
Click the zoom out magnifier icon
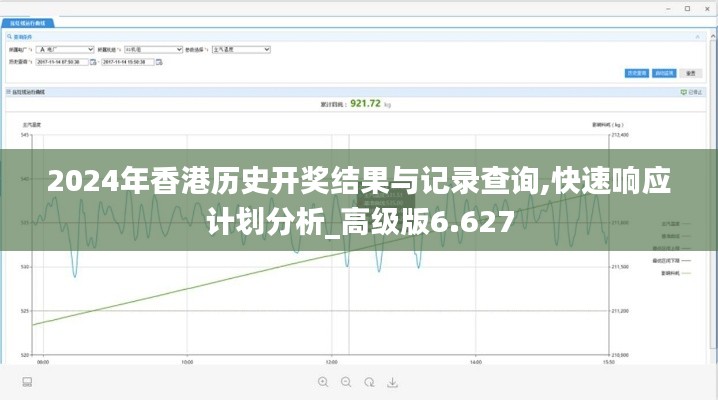tap(346, 382)
